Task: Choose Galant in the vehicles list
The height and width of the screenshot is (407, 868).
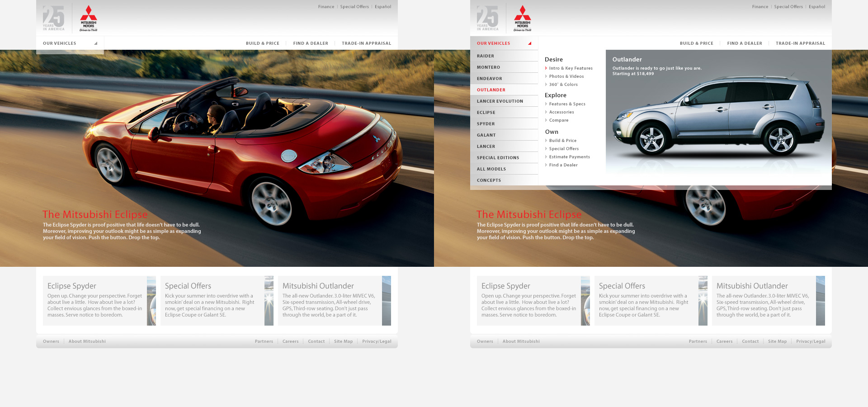Action: [504, 135]
